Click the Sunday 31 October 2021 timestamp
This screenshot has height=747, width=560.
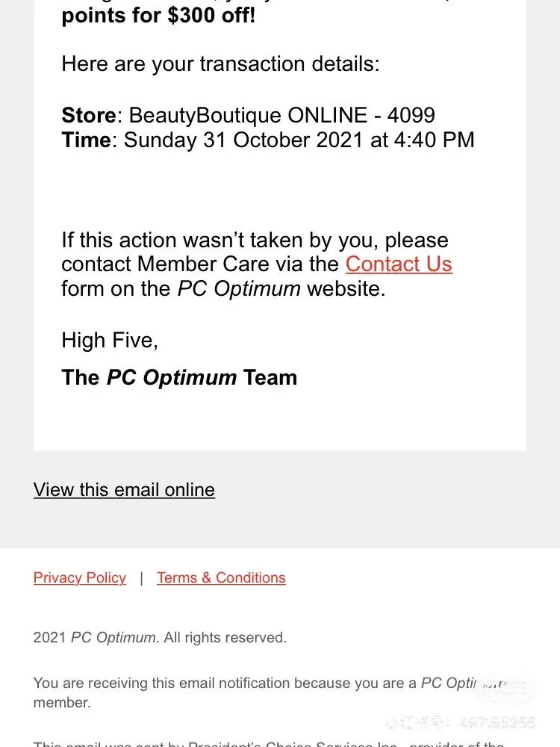tap(299, 140)
